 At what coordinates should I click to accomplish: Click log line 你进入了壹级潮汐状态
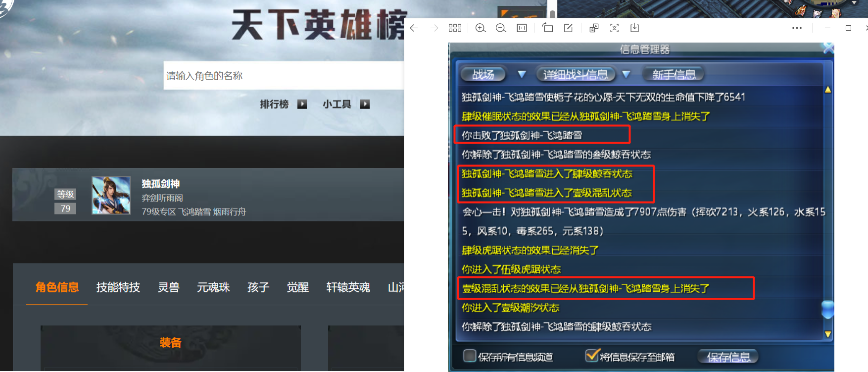[510, 308]
